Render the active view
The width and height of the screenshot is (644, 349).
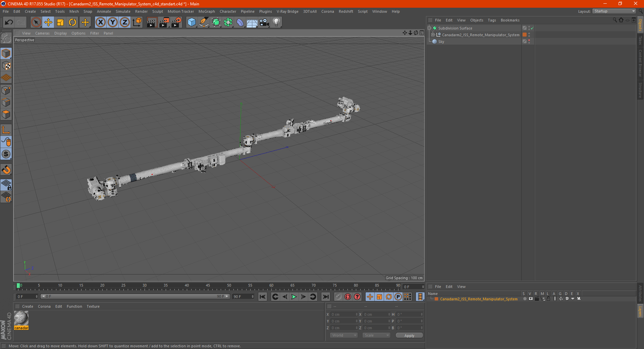[x=152, y=22]
